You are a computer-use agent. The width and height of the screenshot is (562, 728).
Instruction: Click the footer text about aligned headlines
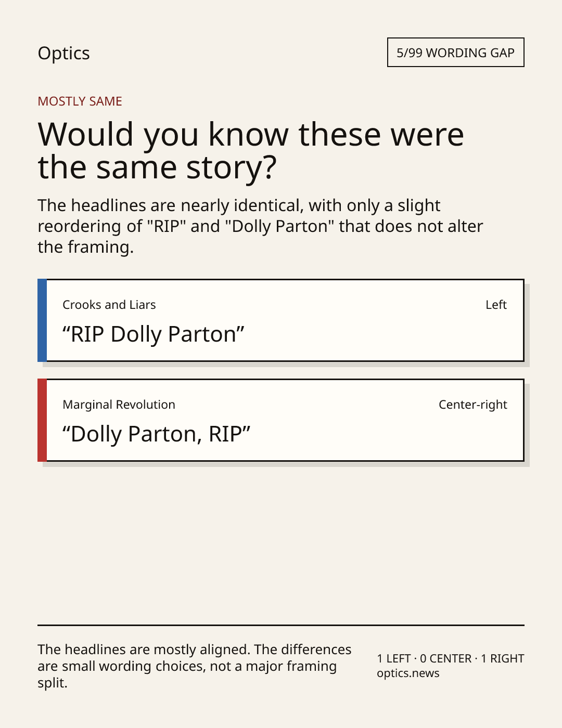point(195,666)
